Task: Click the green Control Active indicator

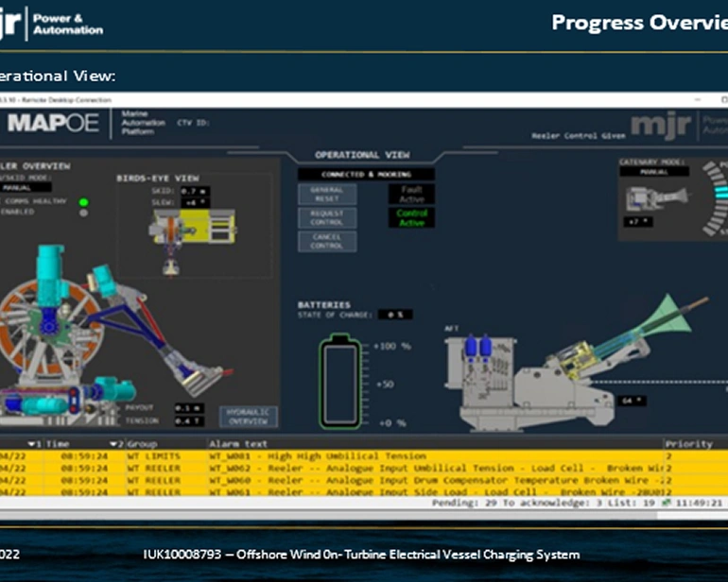Action: [x=412, y=217]
